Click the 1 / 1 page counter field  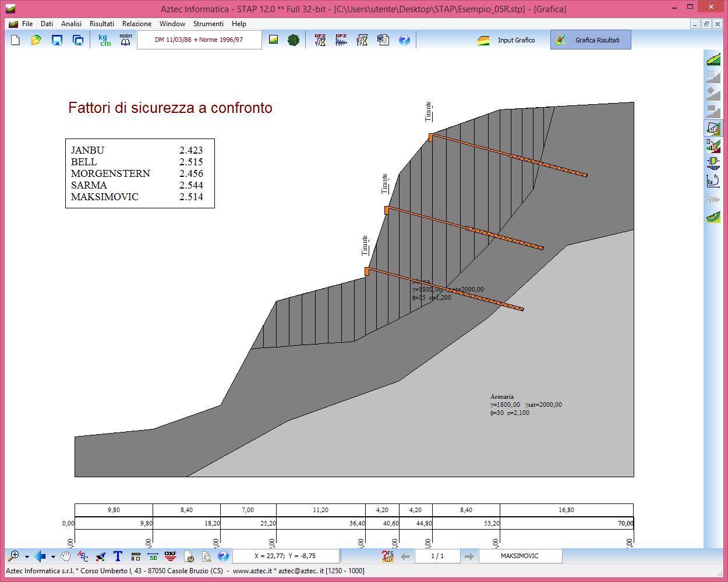click(437, 556)
